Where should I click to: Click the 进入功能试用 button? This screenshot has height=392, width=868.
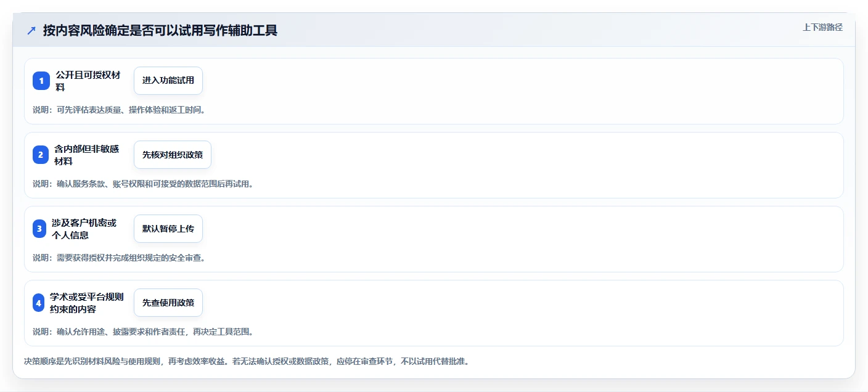pos(168,81)
